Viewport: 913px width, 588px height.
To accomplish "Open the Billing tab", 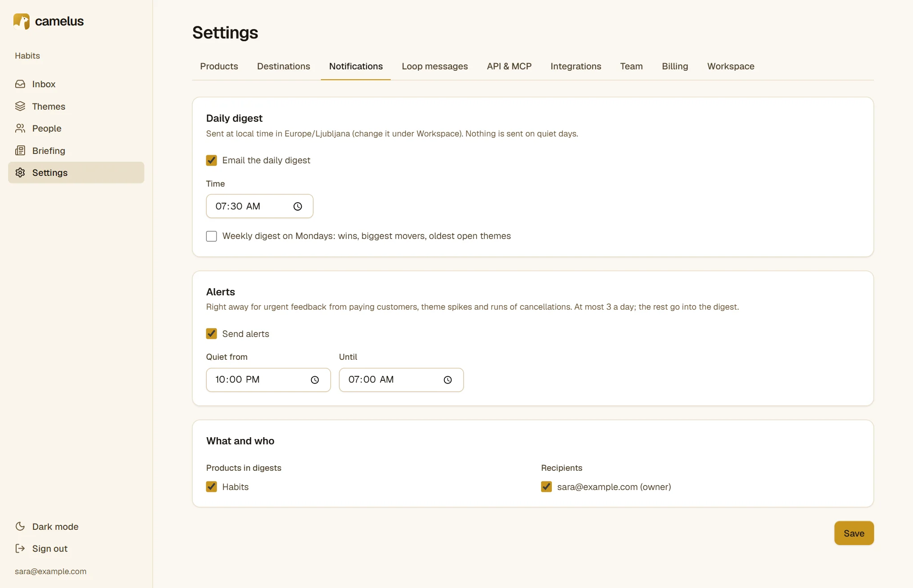I will click(675, 66).
